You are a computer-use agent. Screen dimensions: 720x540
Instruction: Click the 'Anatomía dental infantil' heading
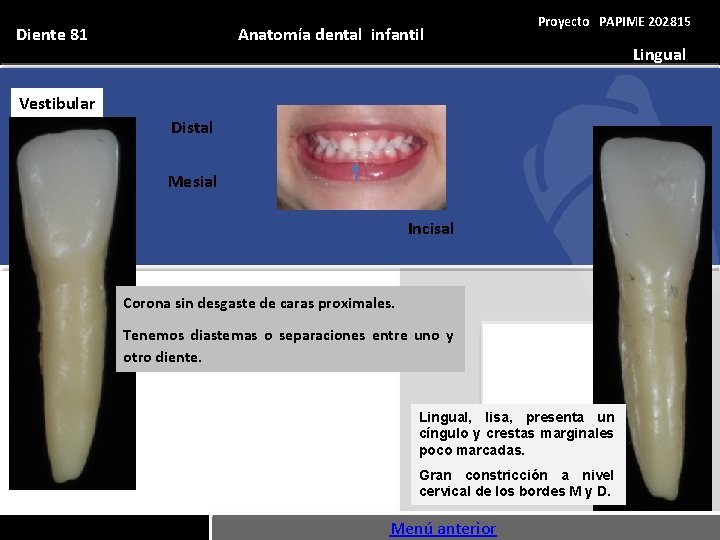point(331,34)
